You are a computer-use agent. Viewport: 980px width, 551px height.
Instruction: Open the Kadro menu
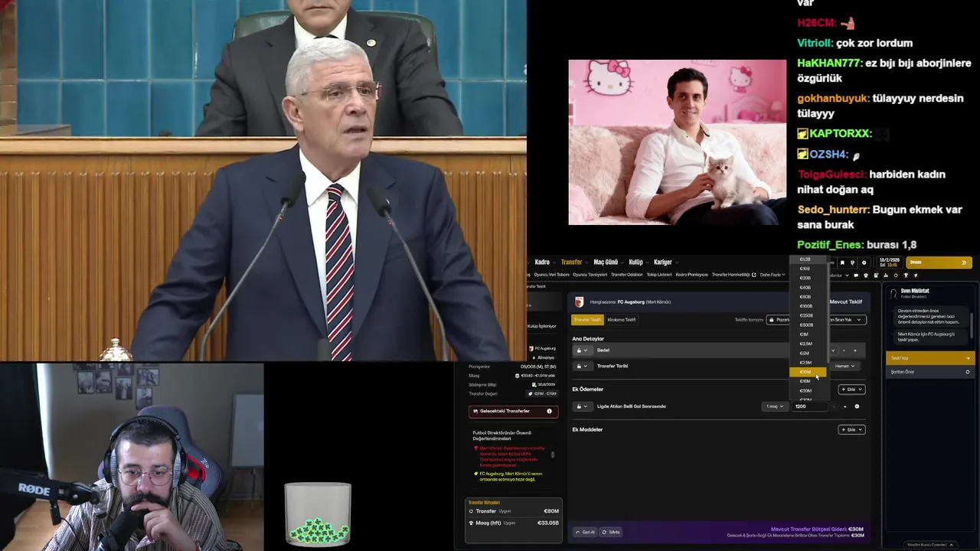(x=542, y=262)
